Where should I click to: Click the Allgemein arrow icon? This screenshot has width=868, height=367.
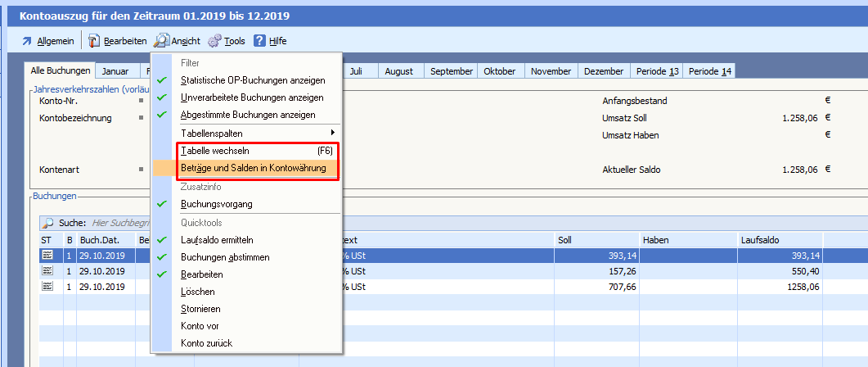click(x=27, y=41)
